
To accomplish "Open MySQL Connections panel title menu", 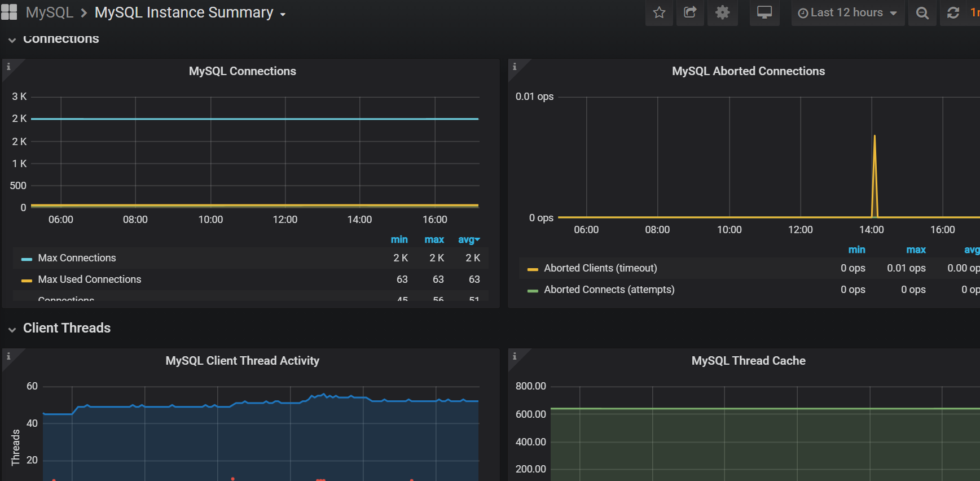I will (243, 71).
